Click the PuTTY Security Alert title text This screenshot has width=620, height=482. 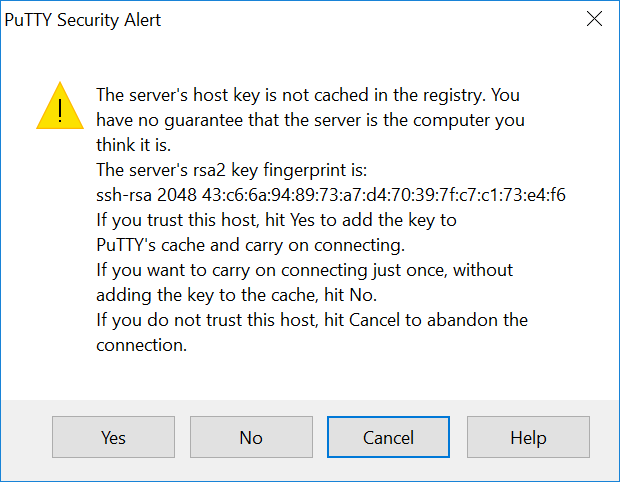[83, 20]
